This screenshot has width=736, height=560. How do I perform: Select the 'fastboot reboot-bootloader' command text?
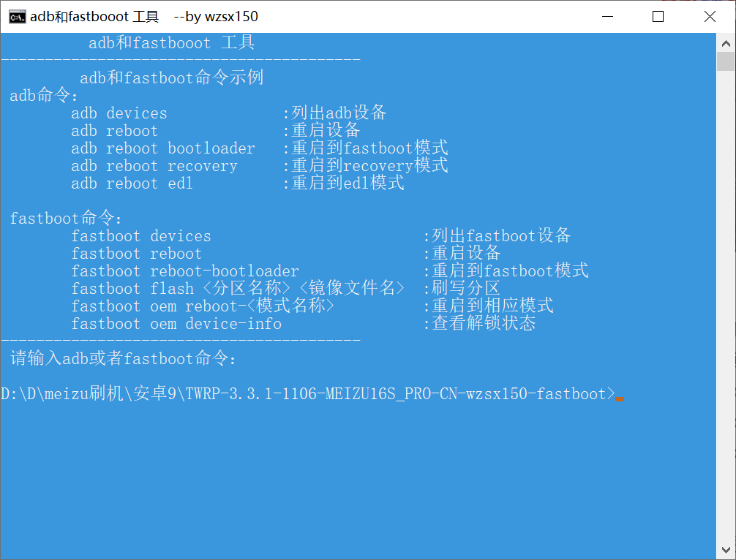click(184, 270)
